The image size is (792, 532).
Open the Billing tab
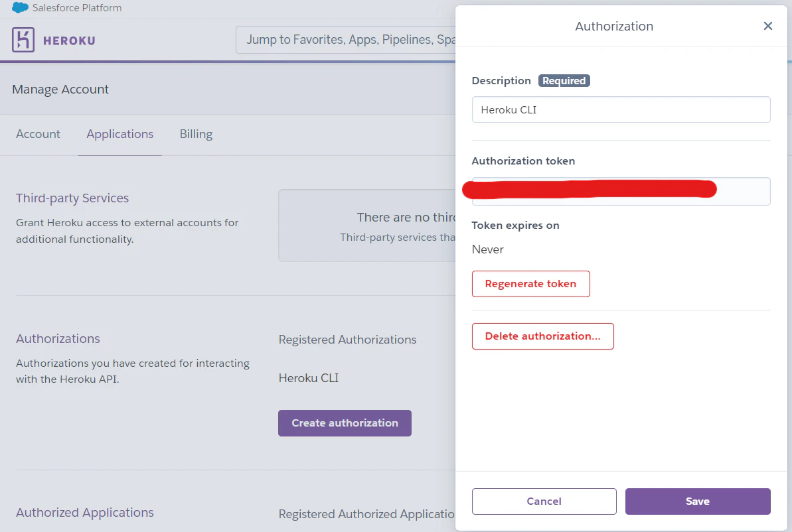point(196,134)
